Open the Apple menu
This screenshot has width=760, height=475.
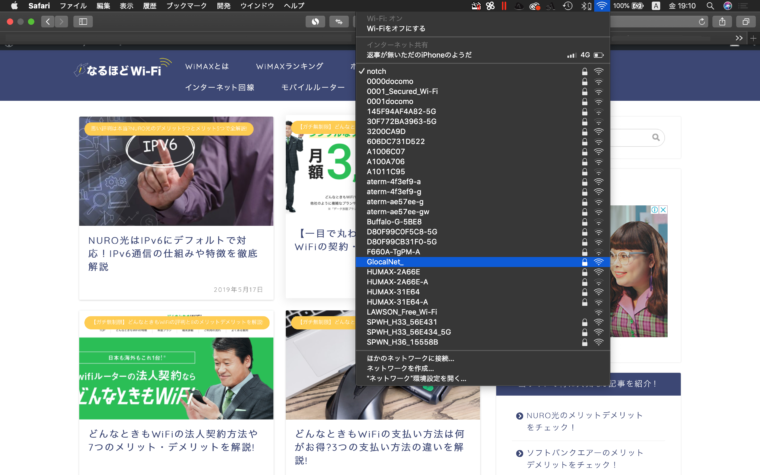(x=14, y=6)
